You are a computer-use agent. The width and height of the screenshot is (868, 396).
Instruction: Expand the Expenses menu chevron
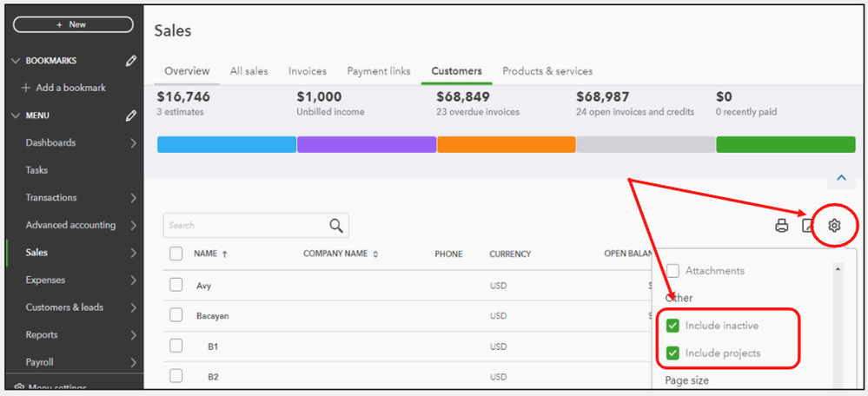tap(133, 280)
